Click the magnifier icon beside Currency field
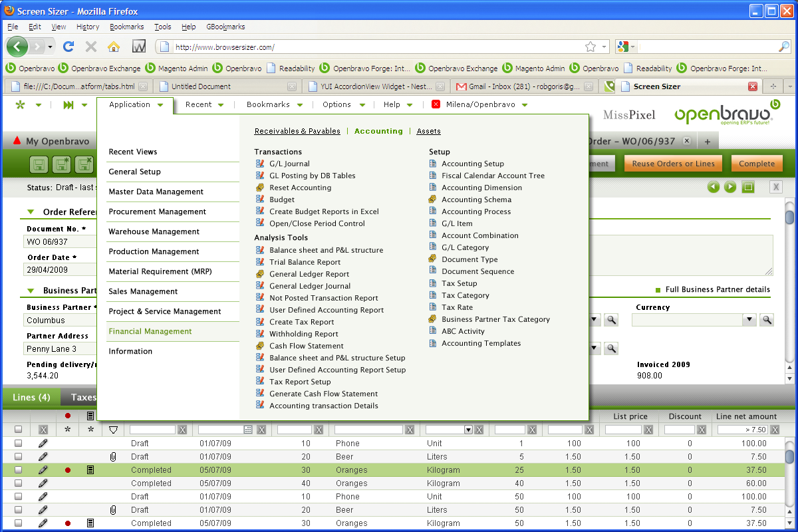Image resolution: width=798 pixels, height=532 pixels. click(767, 320)
